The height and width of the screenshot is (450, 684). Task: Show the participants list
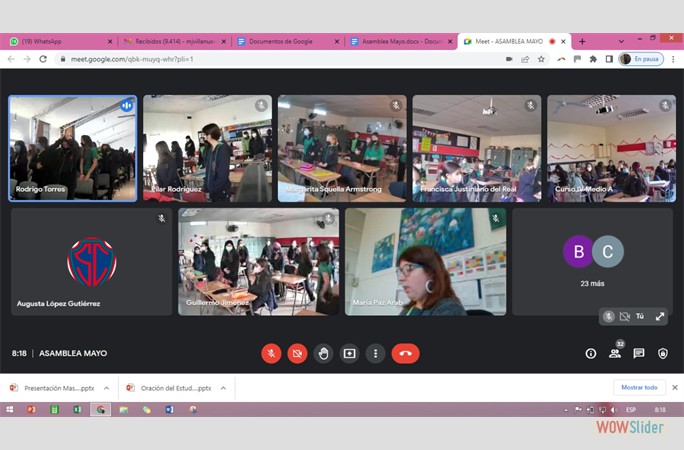tap(615, 353)
